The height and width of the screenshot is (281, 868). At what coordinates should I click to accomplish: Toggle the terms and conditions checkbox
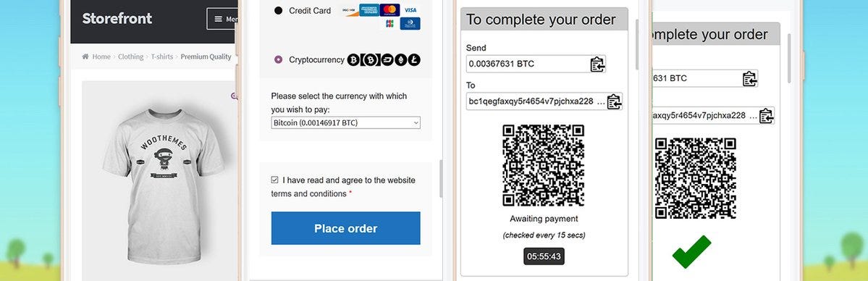tap(274, 180)
